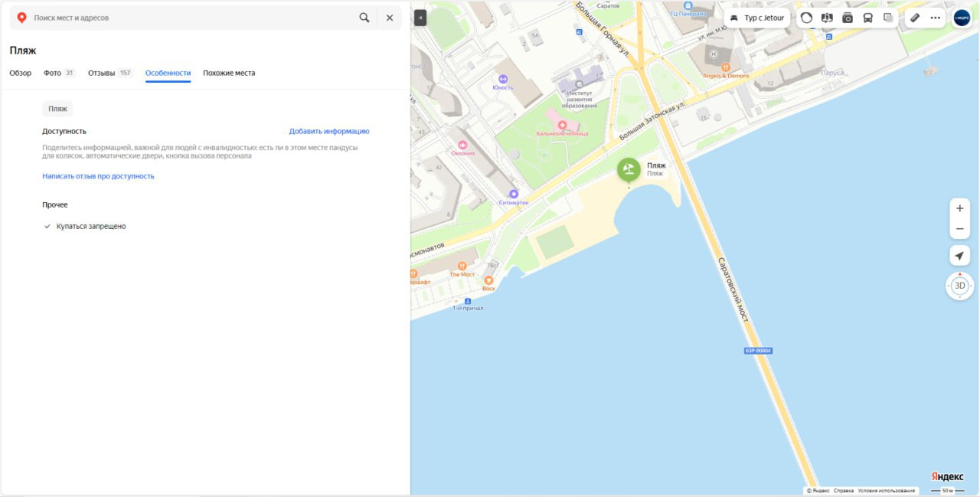Image resolution: width=980 pixels, height=497 pixels.
Task: Collapse the side panel with arrow button
Action: point(420,18)
